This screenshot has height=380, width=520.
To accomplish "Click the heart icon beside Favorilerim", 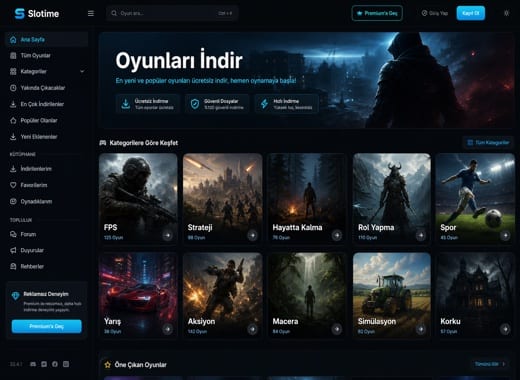I will [13, 185].
